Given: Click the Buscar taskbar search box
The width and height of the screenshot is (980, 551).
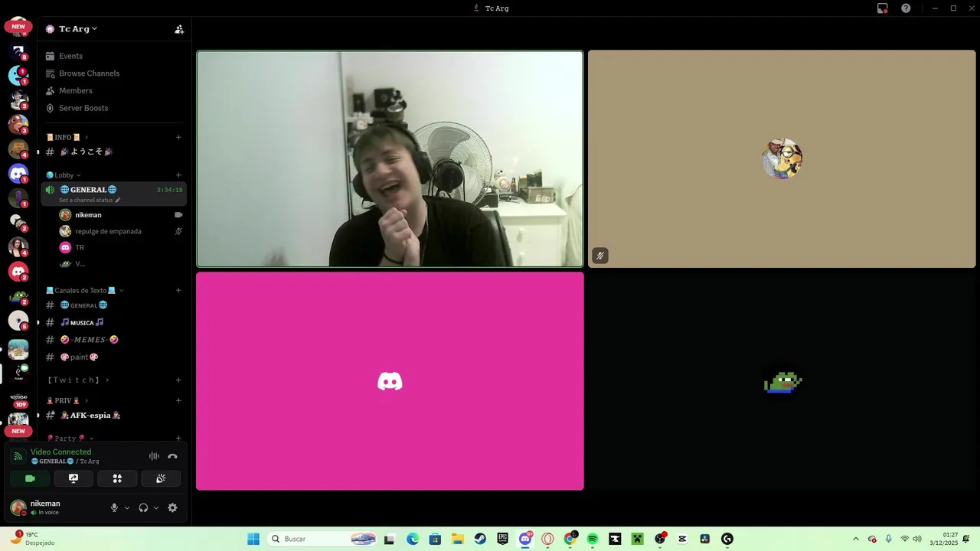Looking at the screenshot, I should (323, 539).
